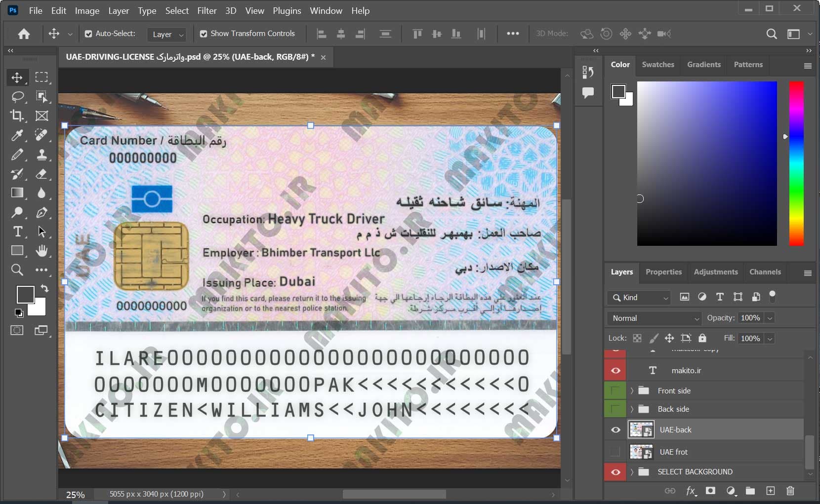
Task: Click the Home icon
Action: click(24, 34)
